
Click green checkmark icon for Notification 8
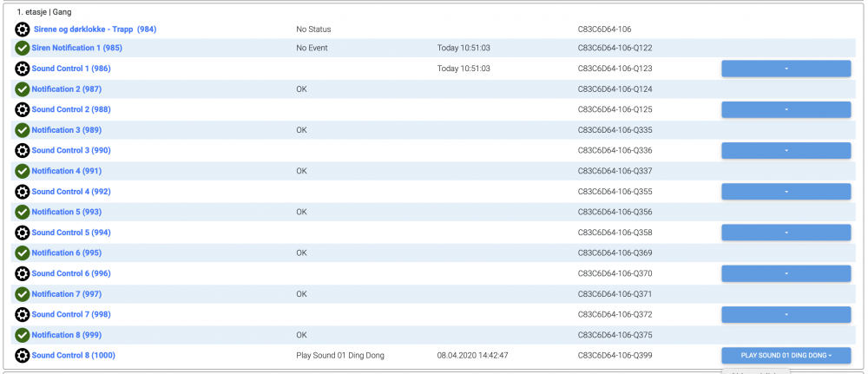(x=23, y=335)
